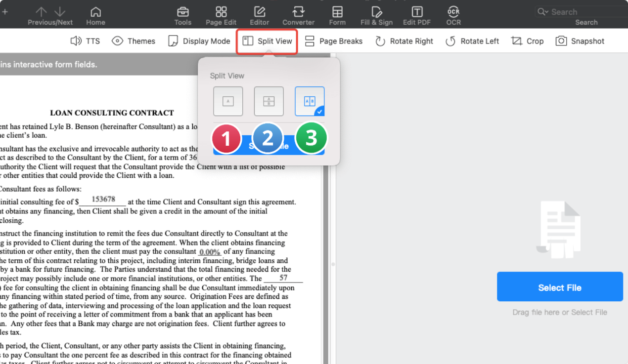
Task: Open the Home view
Action: 95,16
